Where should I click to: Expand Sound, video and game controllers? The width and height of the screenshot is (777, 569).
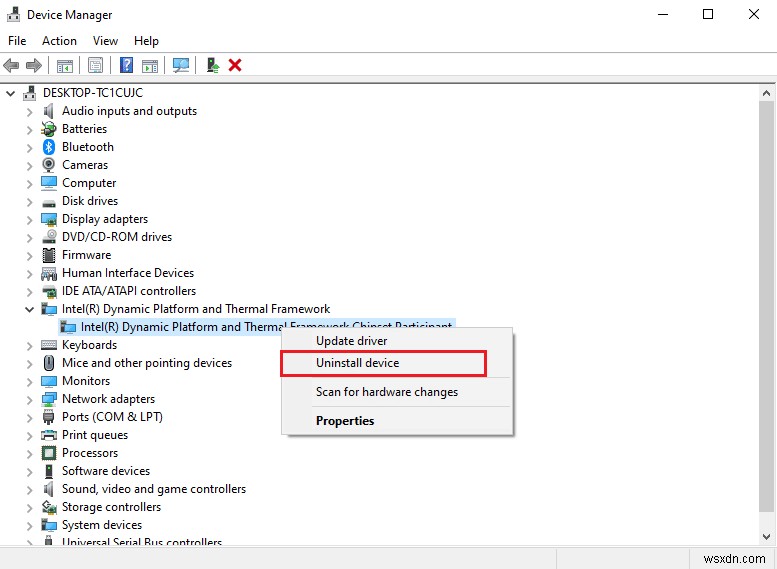point(29,490)
